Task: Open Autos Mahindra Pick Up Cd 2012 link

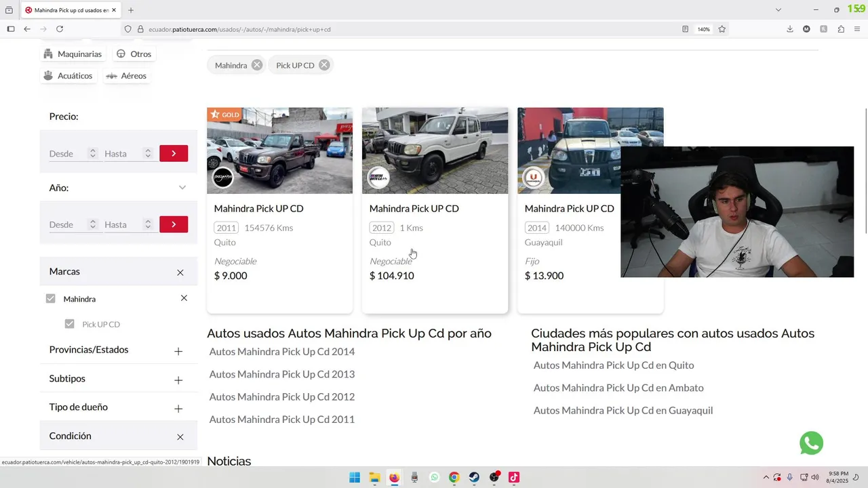Action: point(282,397)
